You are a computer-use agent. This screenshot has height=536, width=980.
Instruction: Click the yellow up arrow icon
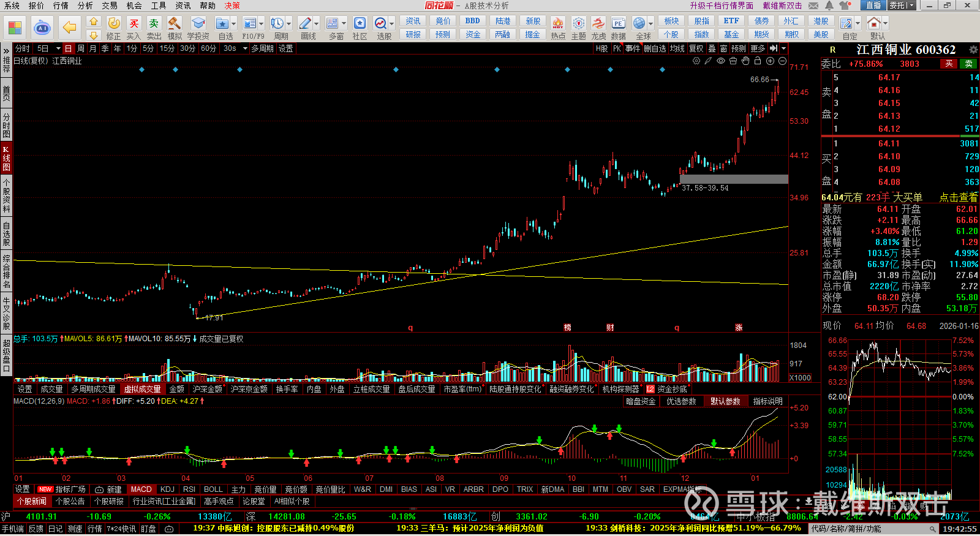click(x=94, y=22)
